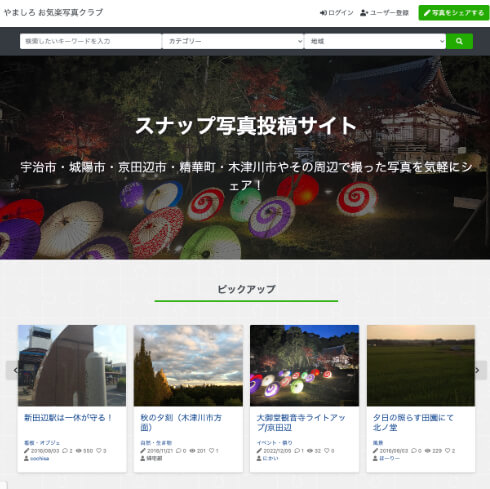Click pencil date icon on 大御堂観音寺ライトアップ card
The image size is (490, 489).
259,451
